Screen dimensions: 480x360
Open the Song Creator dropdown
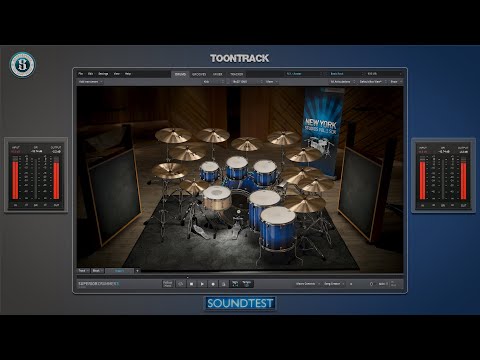(334, 284)
